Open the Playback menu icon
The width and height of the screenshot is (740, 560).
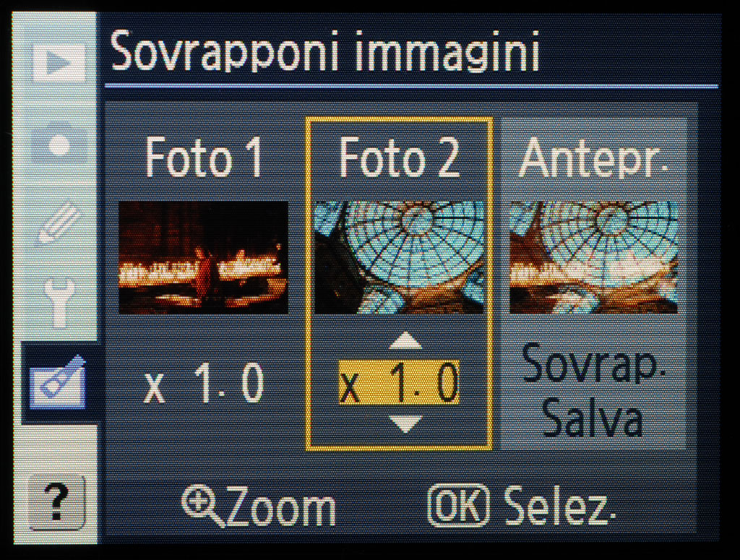pyautogui.click(x=59, y=62)
